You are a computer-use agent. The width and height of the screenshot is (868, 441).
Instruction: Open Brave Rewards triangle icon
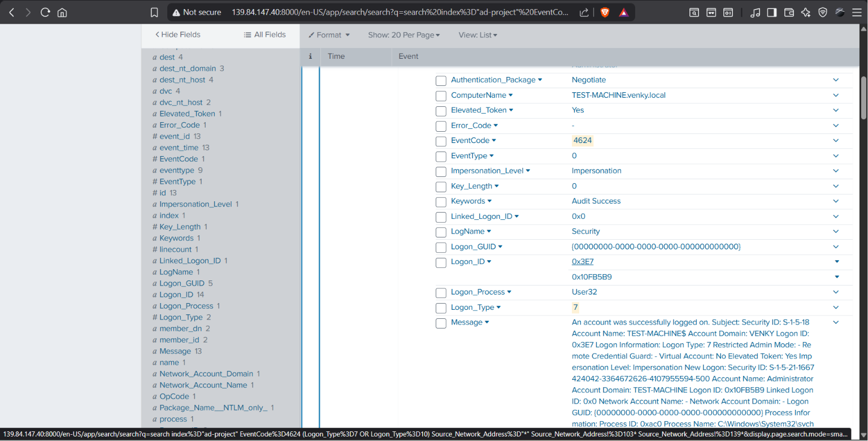click(623, 12)
